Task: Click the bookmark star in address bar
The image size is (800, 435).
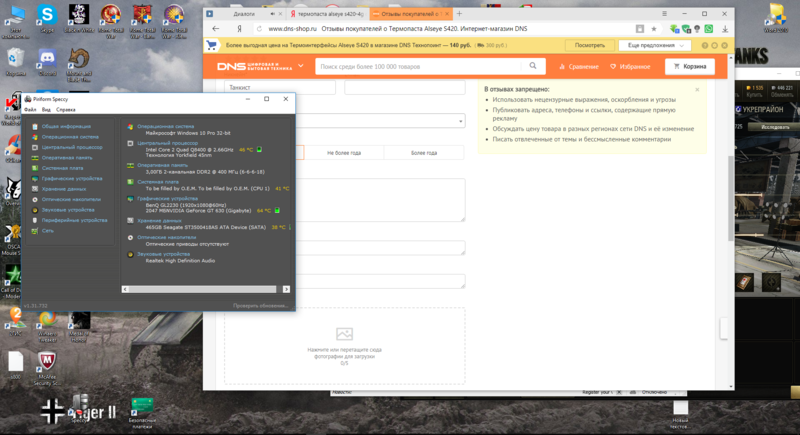Action: click(x=652, y=29)
